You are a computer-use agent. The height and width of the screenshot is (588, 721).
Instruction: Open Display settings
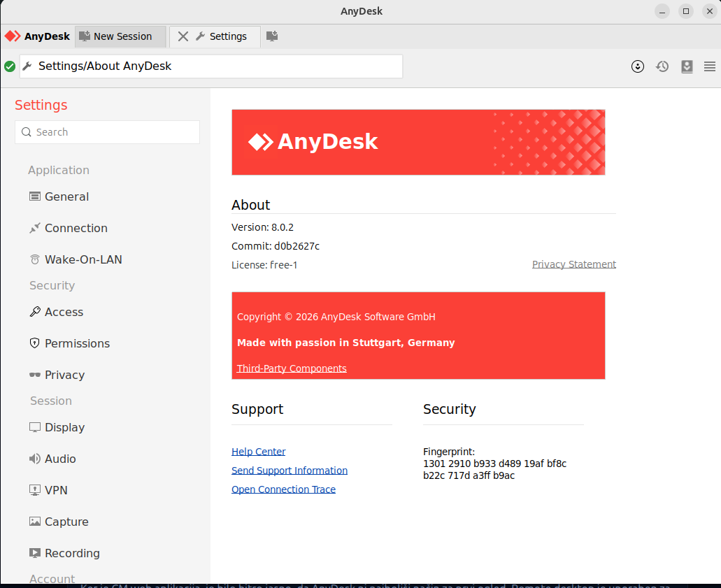[x=64, y=428]
